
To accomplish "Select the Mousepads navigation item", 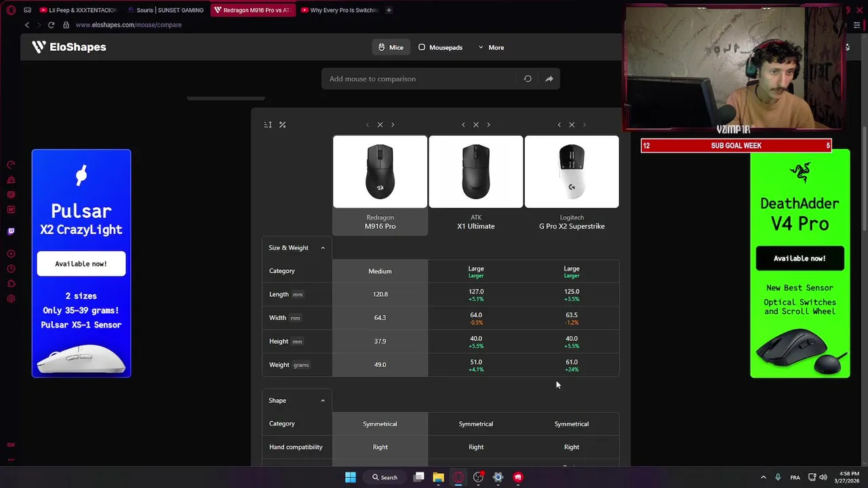I will coord(440,47).
